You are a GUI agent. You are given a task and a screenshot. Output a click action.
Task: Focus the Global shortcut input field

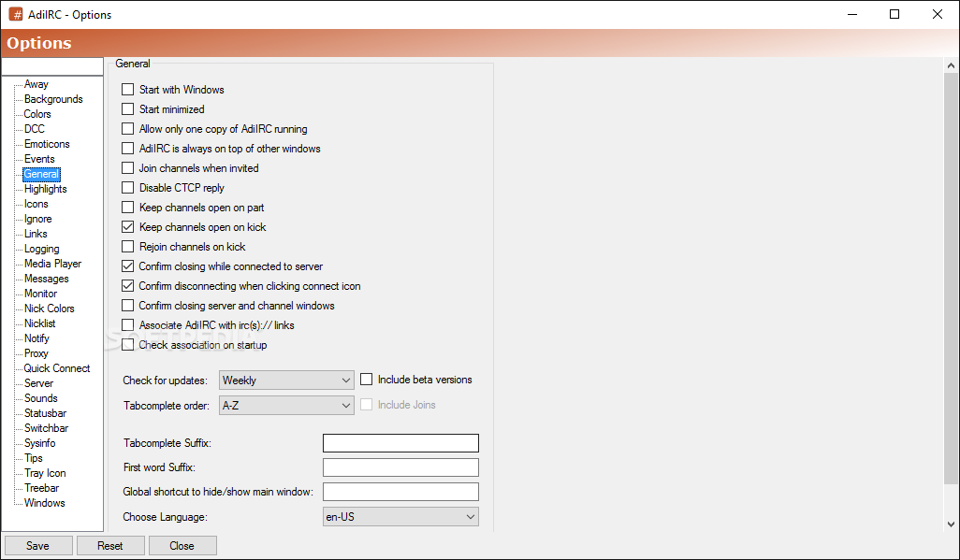point(400,492)
